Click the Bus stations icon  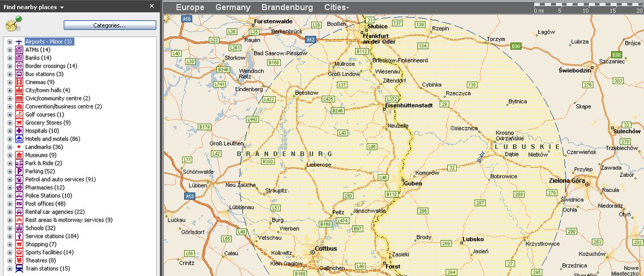19,74
